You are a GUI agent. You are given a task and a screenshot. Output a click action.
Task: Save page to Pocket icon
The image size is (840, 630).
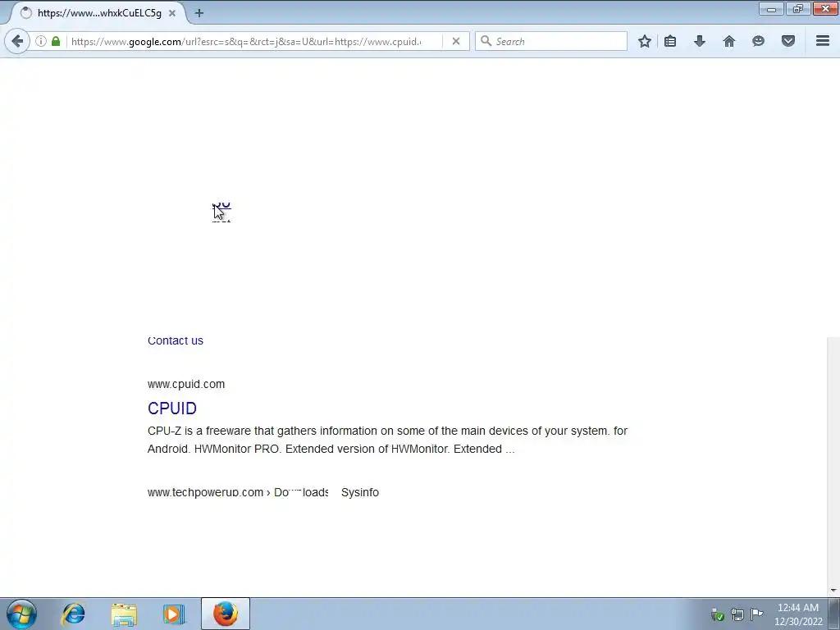(x=788, y=41)
